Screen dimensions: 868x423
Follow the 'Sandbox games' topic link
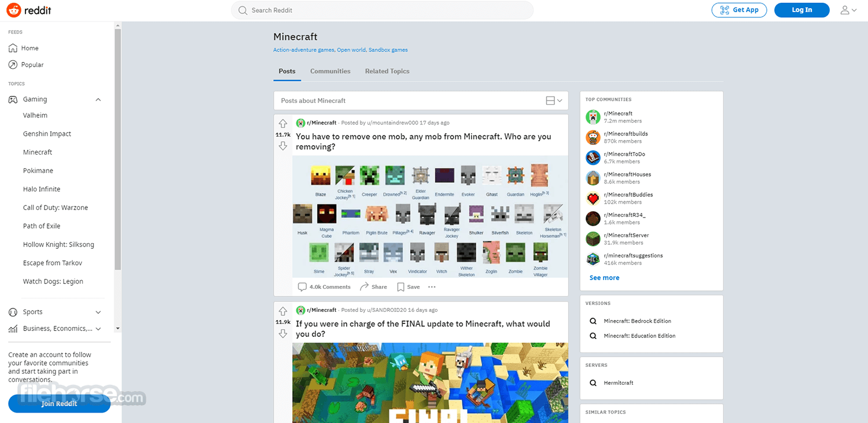click(388, 50)
